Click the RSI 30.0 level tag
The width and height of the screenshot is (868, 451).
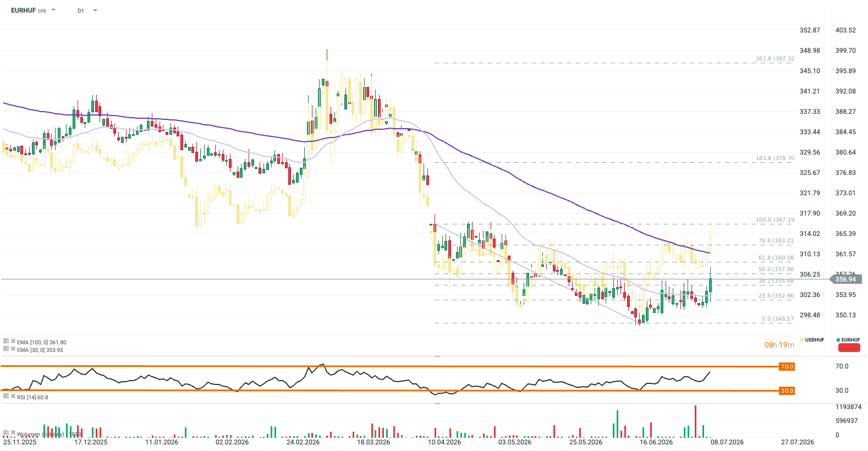click(x=787, y=391)
